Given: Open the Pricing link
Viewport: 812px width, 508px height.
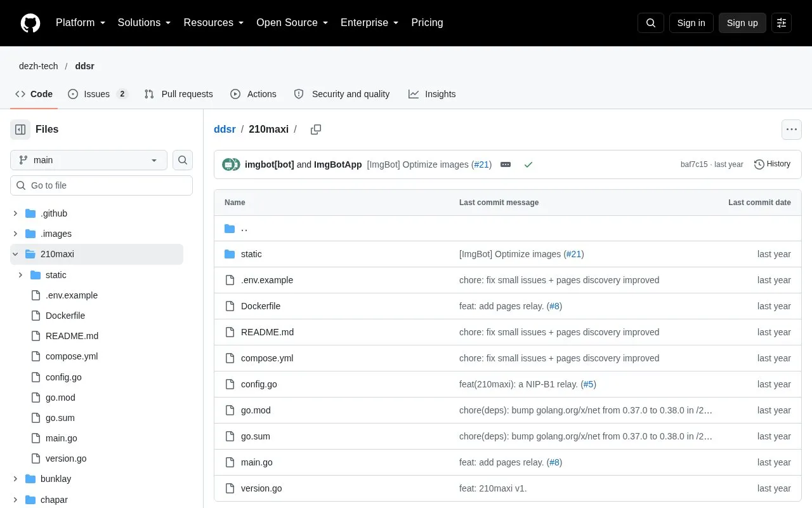Looking at the screenshot, I should (x=427, y=23).
